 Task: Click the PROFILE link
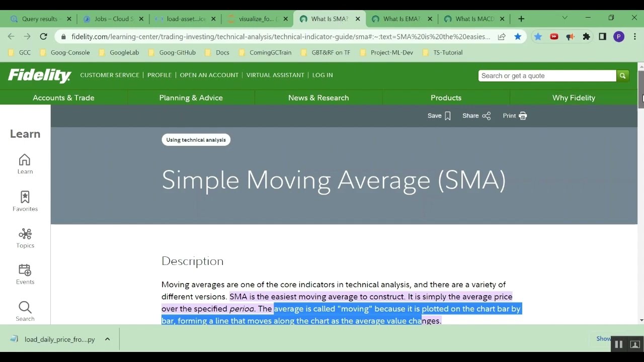(x=159, y=75)
